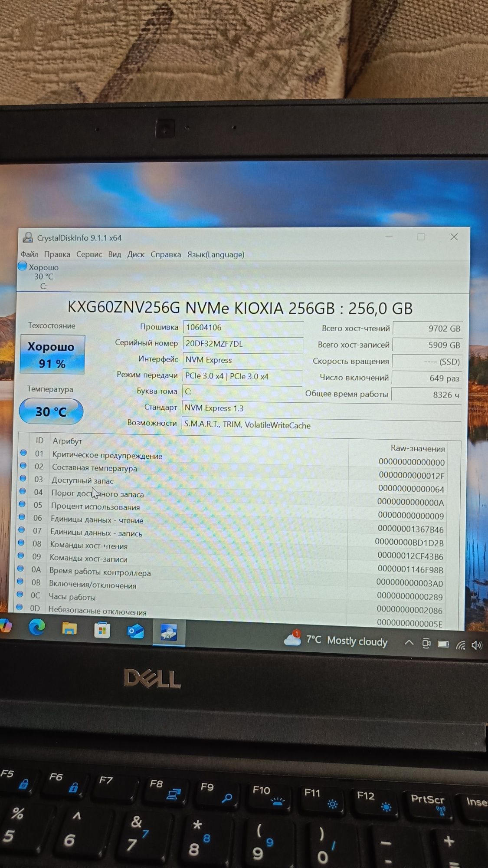Click the CrystalDiskInfo title bar app icon

(28, 237)
